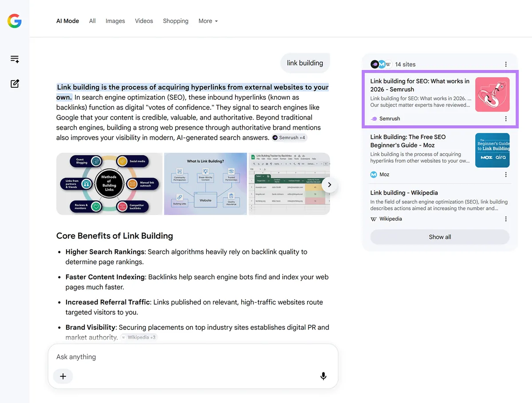Open What Is Link Building diagram image

(x=205, y=184)
